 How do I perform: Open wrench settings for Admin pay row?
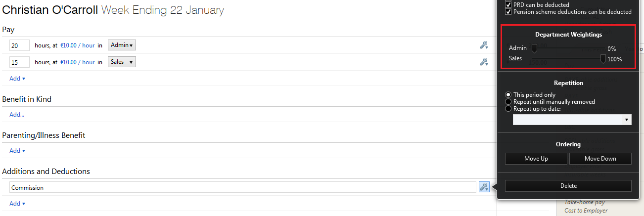pos(484,45)
